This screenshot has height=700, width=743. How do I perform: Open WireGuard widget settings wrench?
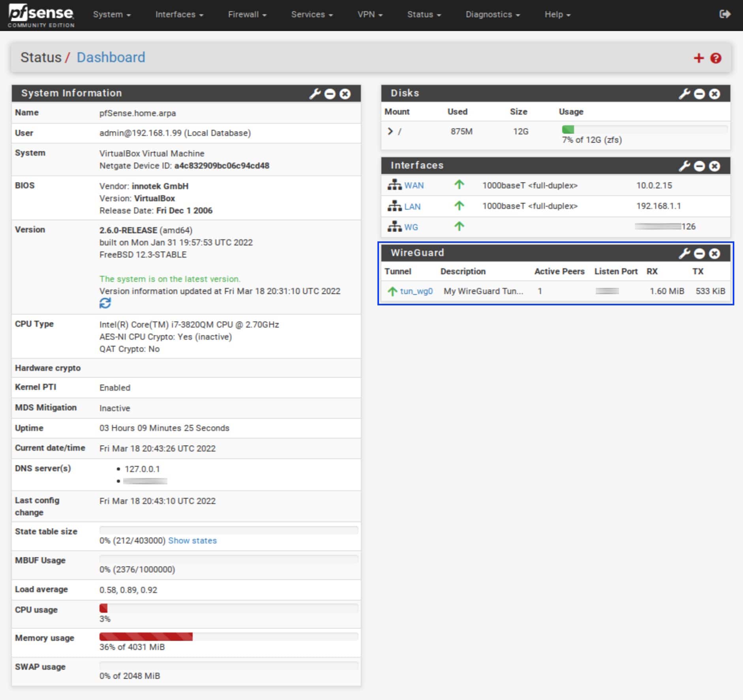[x=684, y=253]
